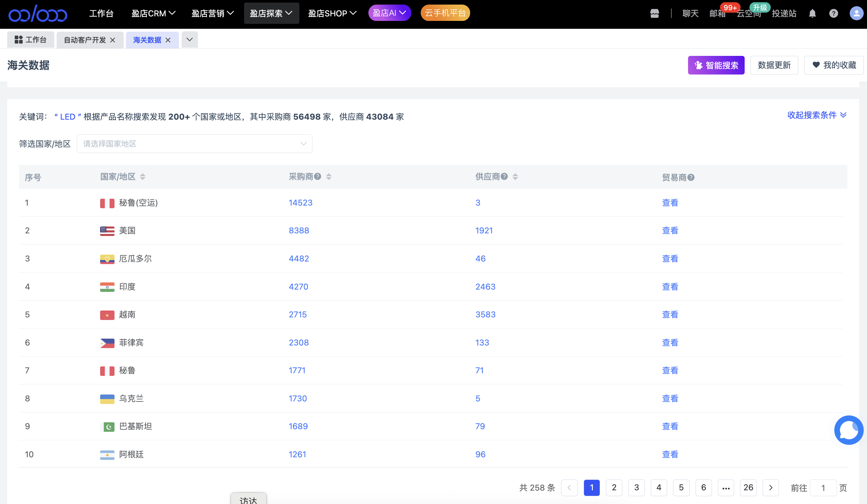Open 我的收藏 favorites

pyautogui.click(x=834, y=65)
